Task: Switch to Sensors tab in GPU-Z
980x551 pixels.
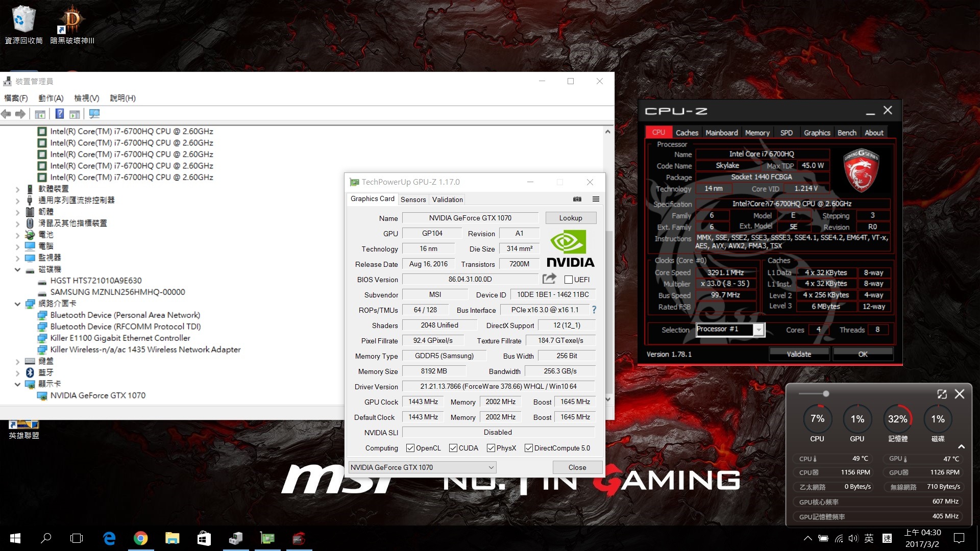Action: point(413,199)
